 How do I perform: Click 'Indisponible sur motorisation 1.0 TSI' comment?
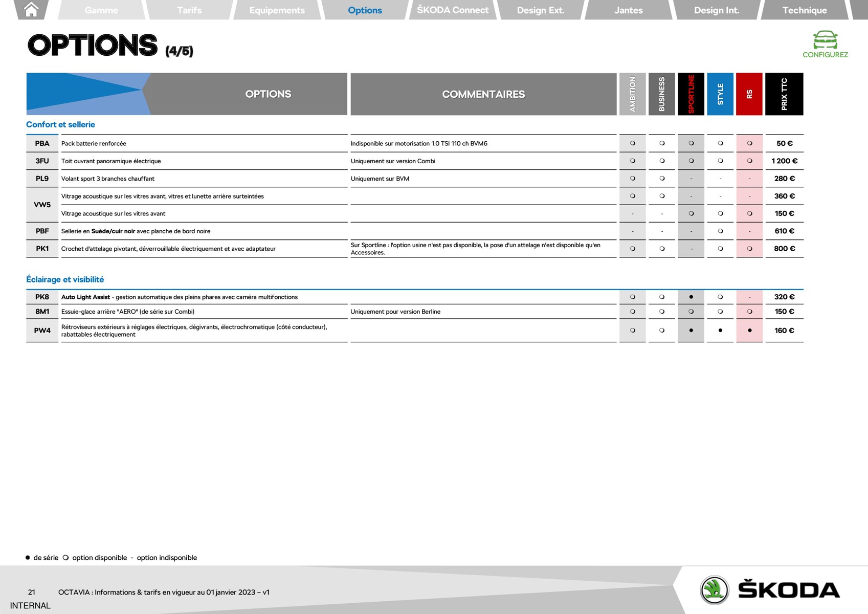click(419, 144)
